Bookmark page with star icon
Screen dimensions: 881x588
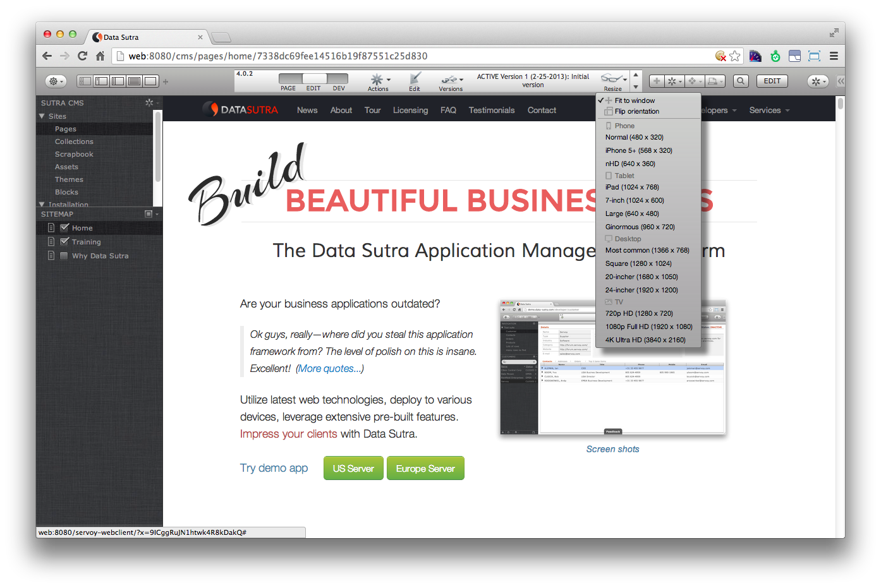click(x=734, y=56)
